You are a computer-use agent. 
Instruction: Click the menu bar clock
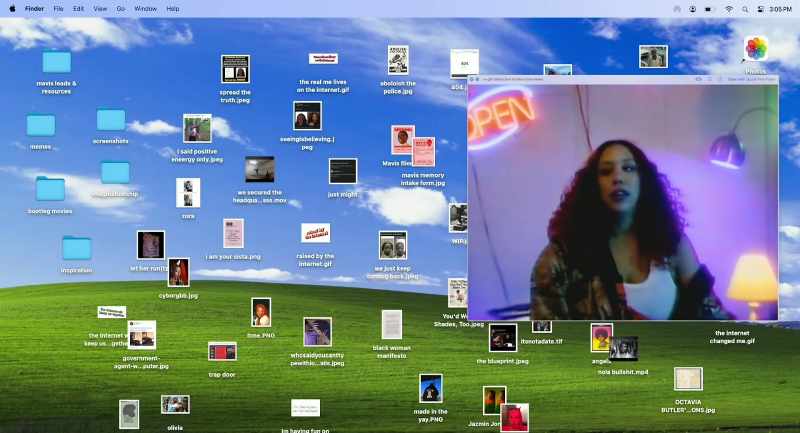[x=781, y=9]
